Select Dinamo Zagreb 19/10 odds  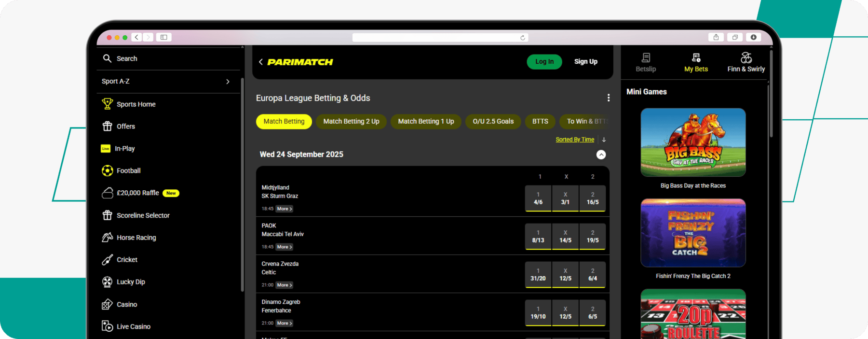tap(538, 313)
